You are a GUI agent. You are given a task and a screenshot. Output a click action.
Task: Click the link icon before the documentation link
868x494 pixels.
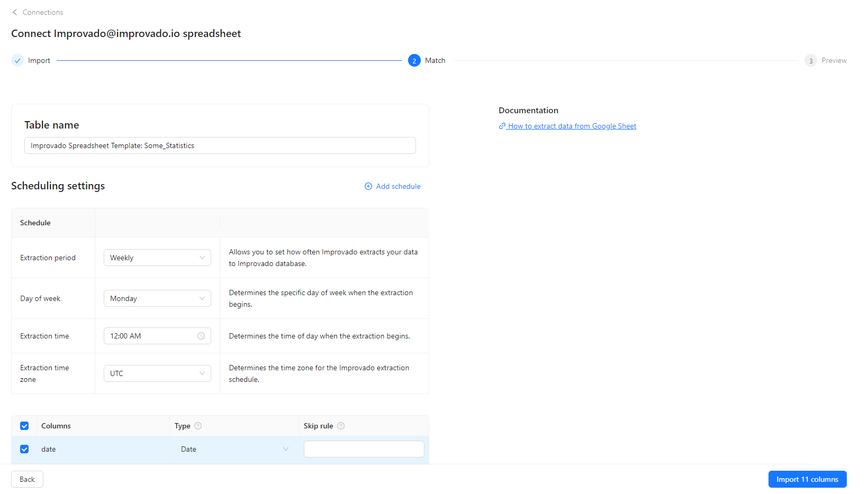502,126
